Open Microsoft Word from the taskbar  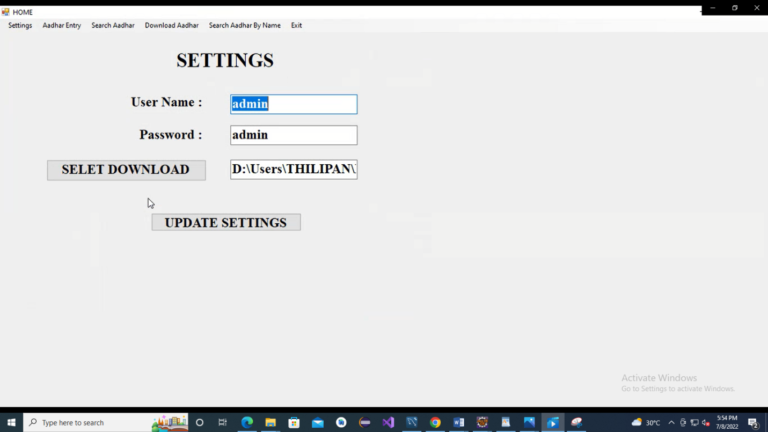pos(459,422)
